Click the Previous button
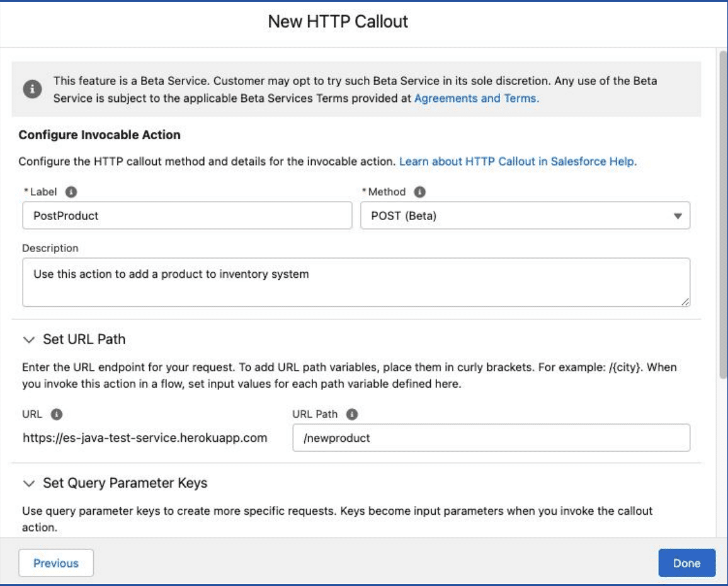The width and height of the screenshot is (728, 586). pyautogui.click(x=56, y=563)
